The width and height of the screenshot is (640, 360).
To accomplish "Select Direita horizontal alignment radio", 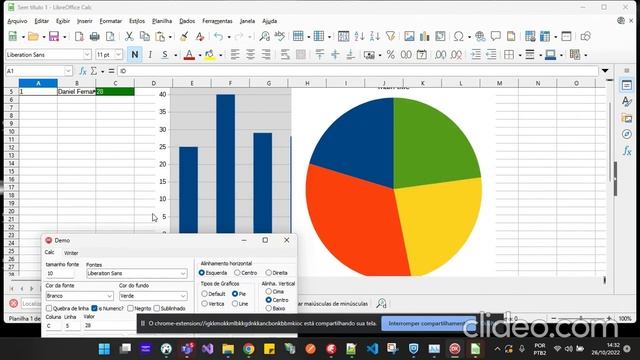I will pos(269,272).
